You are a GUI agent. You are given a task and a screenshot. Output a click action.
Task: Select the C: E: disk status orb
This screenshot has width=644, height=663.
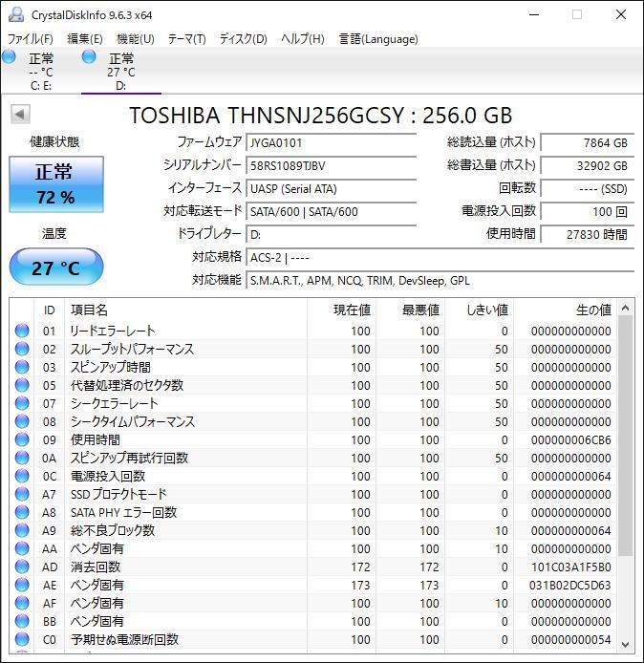[9, 56]
